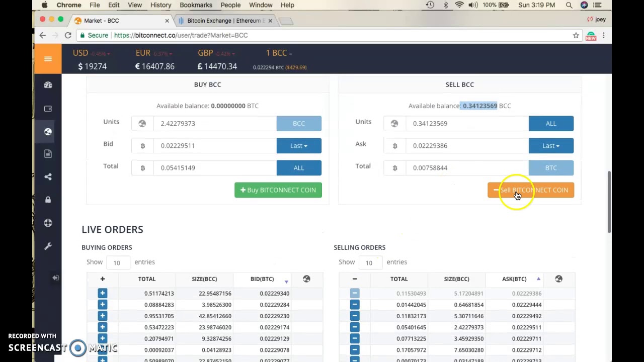Image resolution: width=644 pixels, height=362 pixels.
Task: Open the wallet icon in sidebar
Action: 48,109
